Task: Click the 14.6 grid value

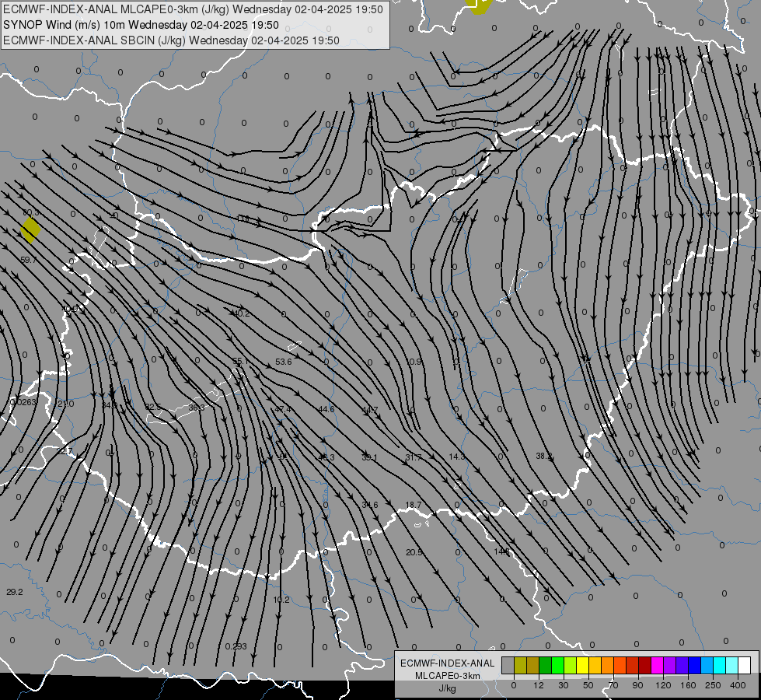Action: pyautogui.click(x=502, y=552)
